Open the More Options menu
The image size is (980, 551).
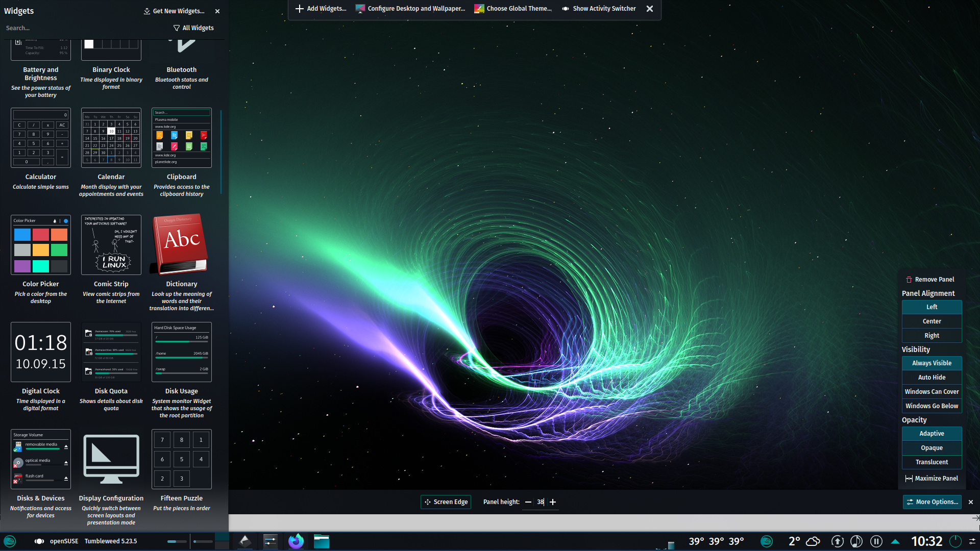[x=932, y=502]
